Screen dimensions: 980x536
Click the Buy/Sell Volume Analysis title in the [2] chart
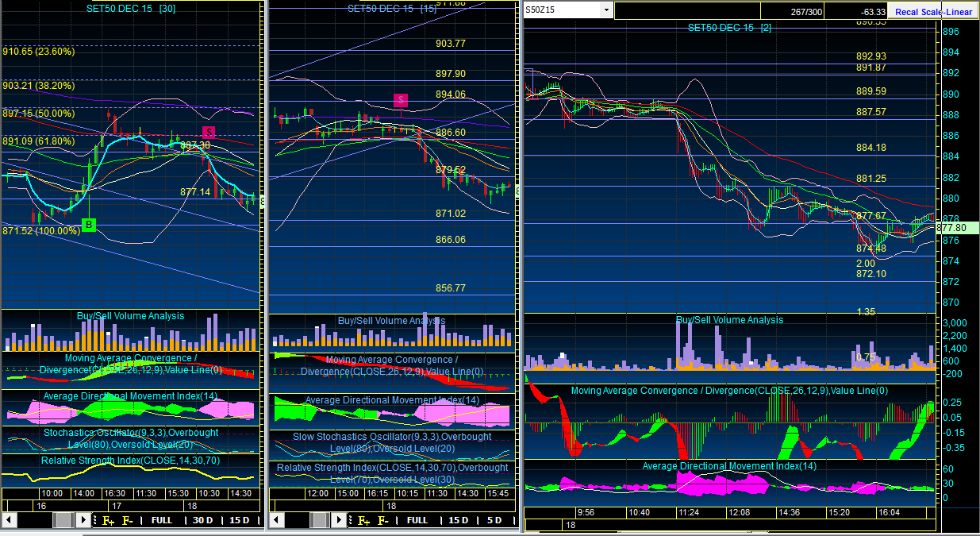pyautogui.click(x=729, y=320)
